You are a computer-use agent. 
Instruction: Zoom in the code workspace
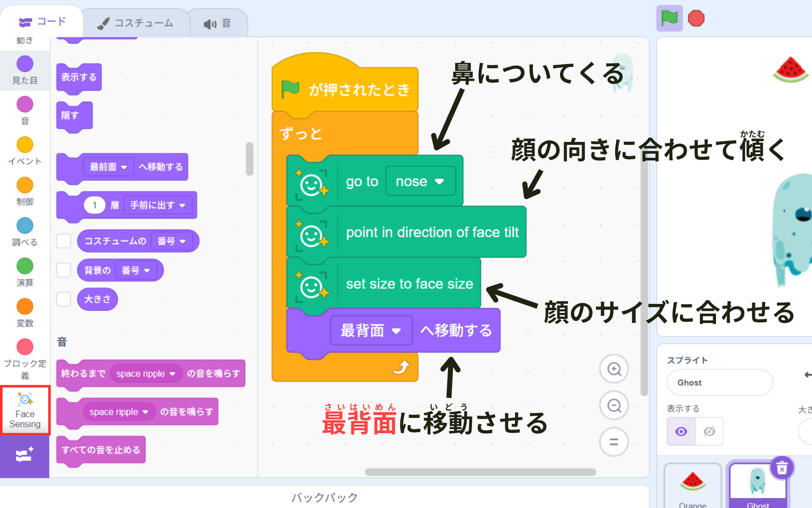614,369
